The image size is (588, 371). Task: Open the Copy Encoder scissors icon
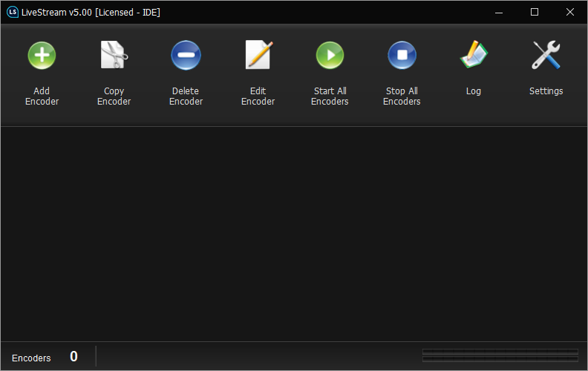click(114, 55)
